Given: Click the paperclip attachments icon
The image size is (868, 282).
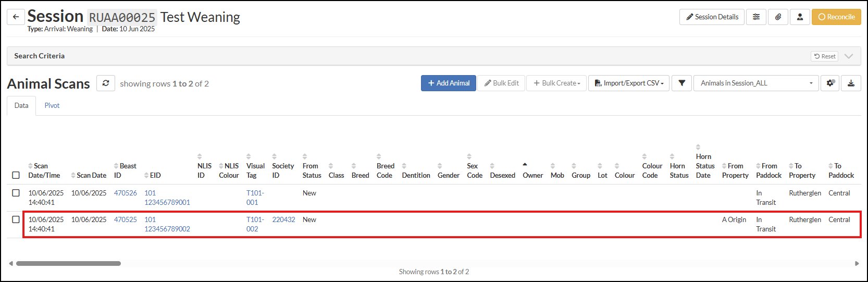Looking at the screenshot, I should [778, 17].
